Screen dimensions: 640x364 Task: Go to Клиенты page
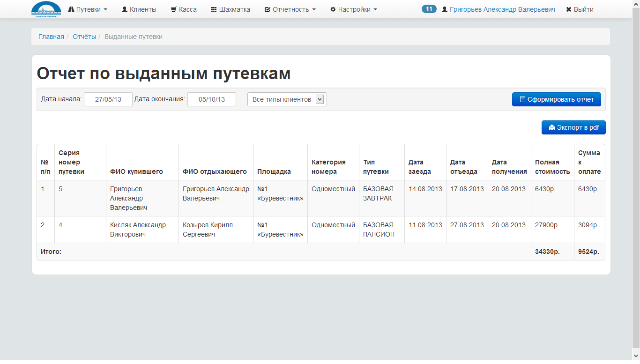pyautogui.click(x=139, y=9)
